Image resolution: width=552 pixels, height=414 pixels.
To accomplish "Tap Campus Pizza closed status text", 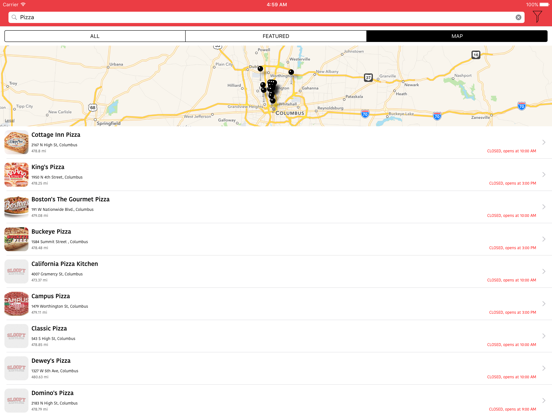I will coord(513,313).
